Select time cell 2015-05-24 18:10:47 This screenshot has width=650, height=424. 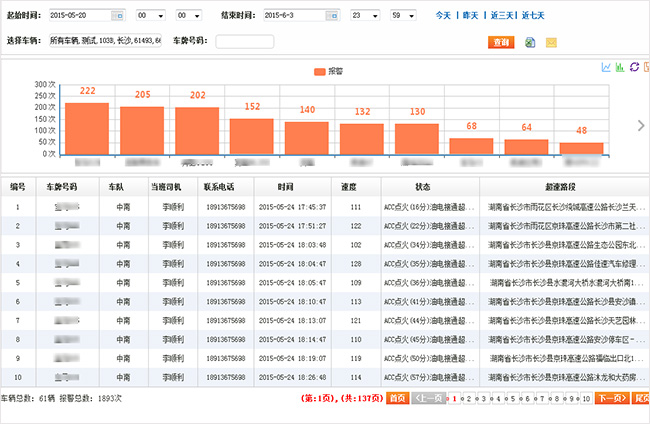292,302
